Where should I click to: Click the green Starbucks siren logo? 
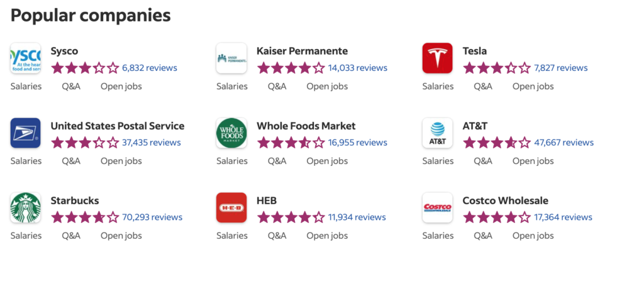tap(25, 208)
